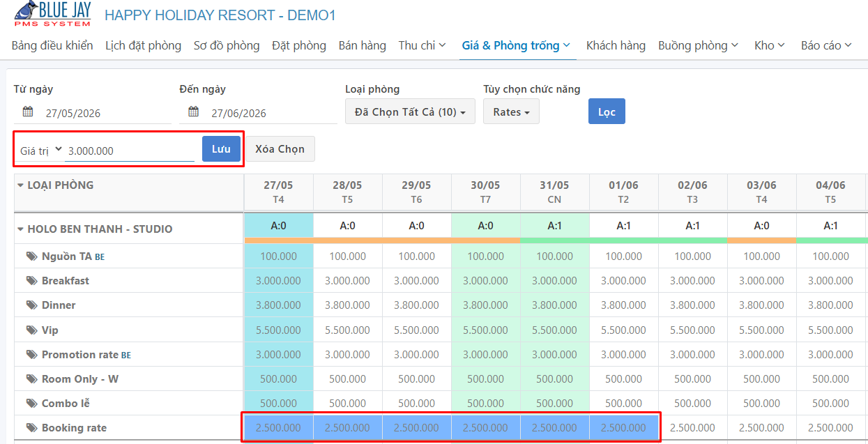Click Breakfast rate 3.000.000 for 28/05
This screenshot has height=444, width=868.
coord(347,280)
